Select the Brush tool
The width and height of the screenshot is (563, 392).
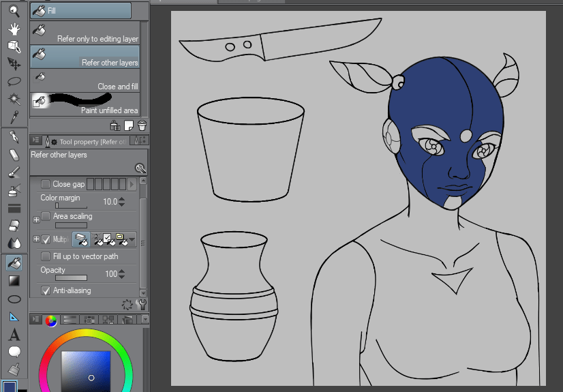tap(14, 172)
